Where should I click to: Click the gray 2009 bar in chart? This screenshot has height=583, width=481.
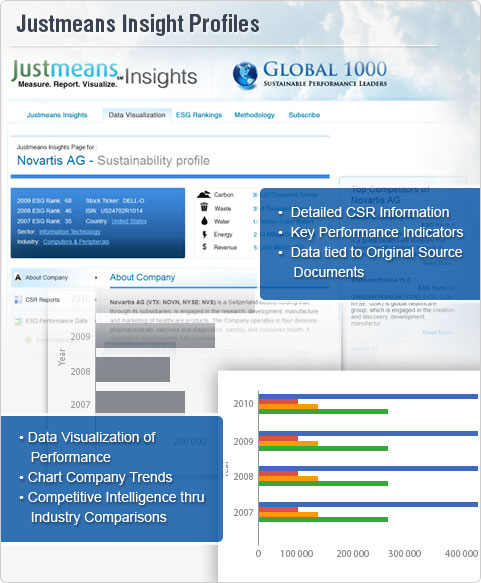(155, 335)
